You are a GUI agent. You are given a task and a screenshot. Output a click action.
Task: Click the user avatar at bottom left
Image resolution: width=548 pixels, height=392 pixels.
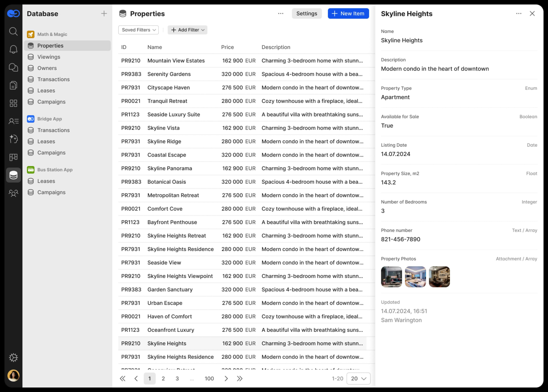(x=13, y=375)
